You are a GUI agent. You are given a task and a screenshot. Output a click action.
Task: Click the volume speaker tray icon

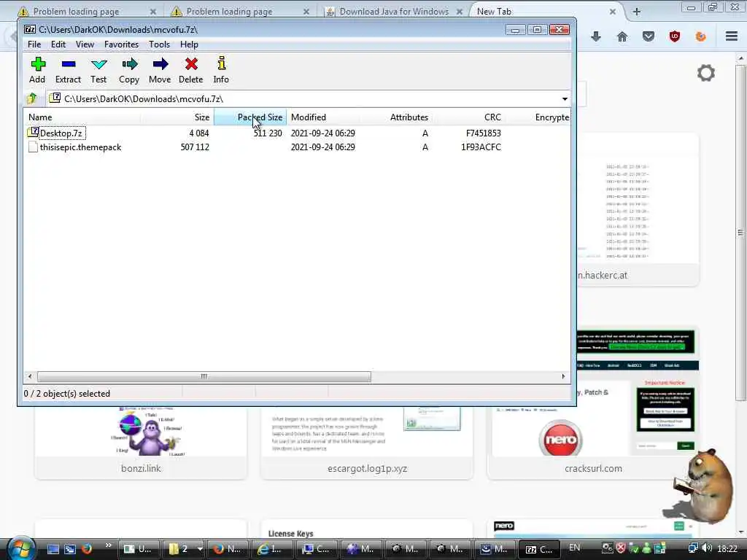(707, 548)
